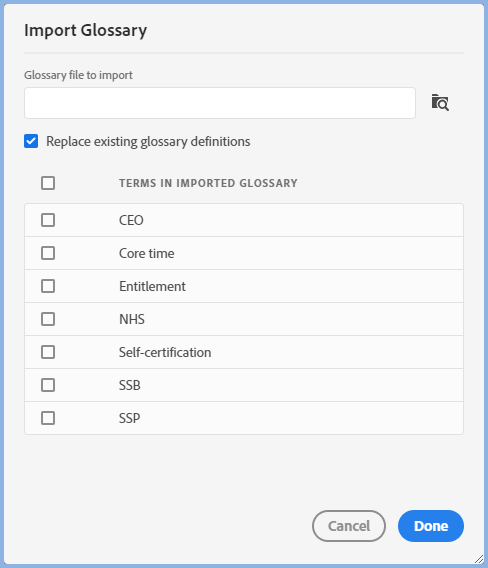Image resolution: width=488 pixels, height=568 pixels.
Task: Mark the SSB term checkbox
Action: 48,385
